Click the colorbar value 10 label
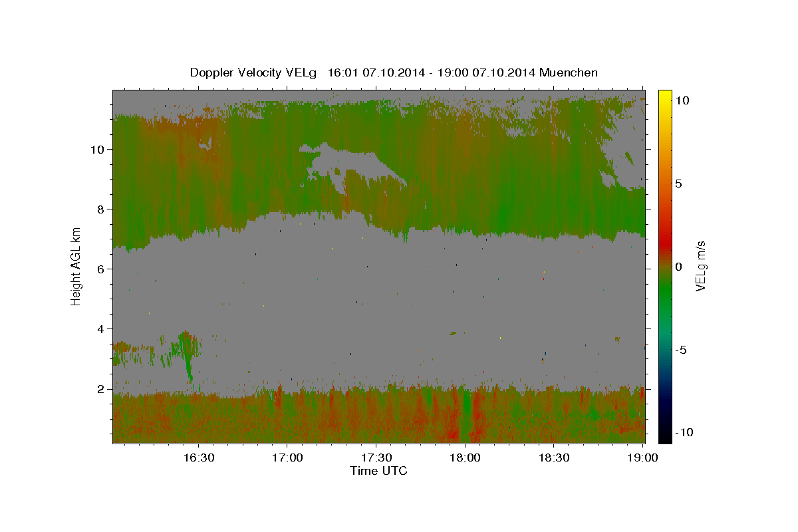 (682, 100)
